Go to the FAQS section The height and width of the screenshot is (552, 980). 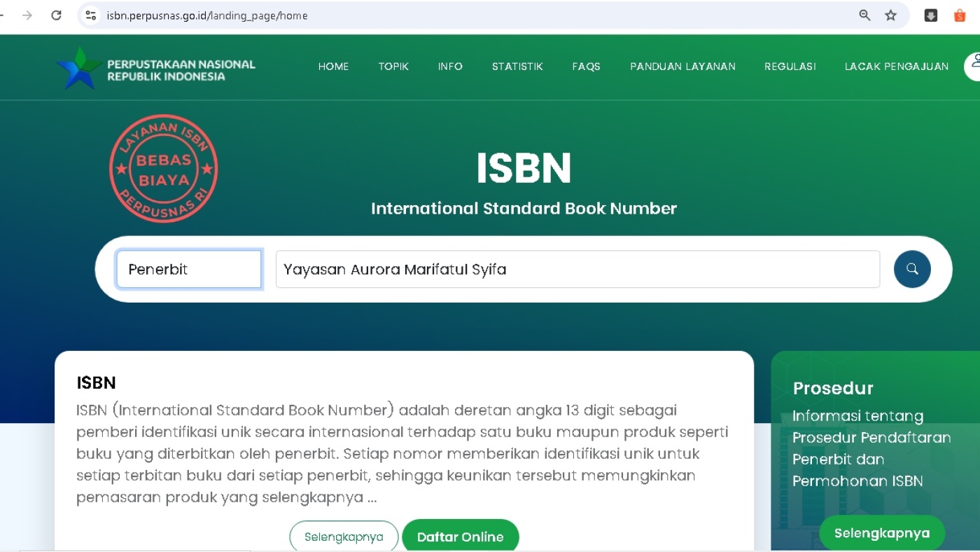pyautogui.click(x=586, y=67)
